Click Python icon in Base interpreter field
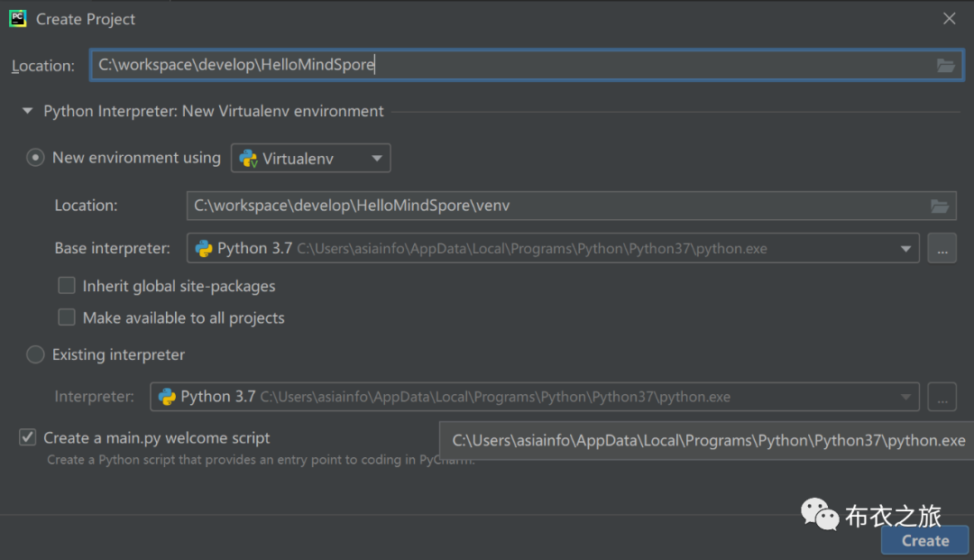Viewport: 974px width, 560px height. coord(204,248)
